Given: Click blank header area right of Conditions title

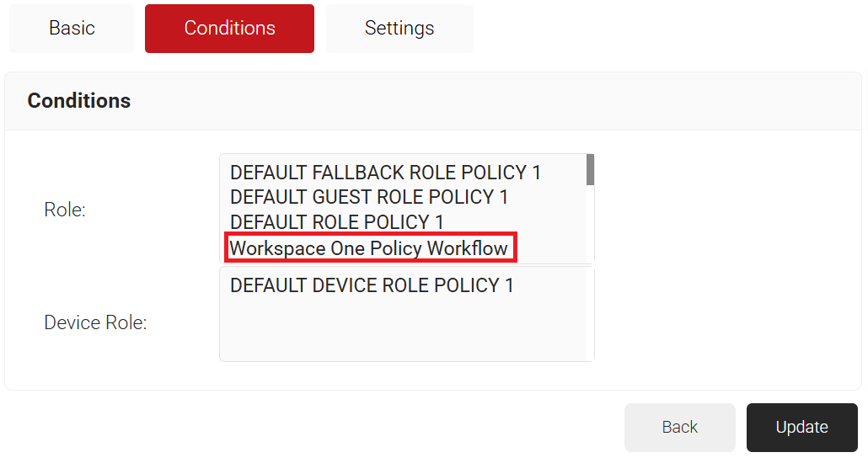Looking at the screenshot, I should (x=506, y=101).
